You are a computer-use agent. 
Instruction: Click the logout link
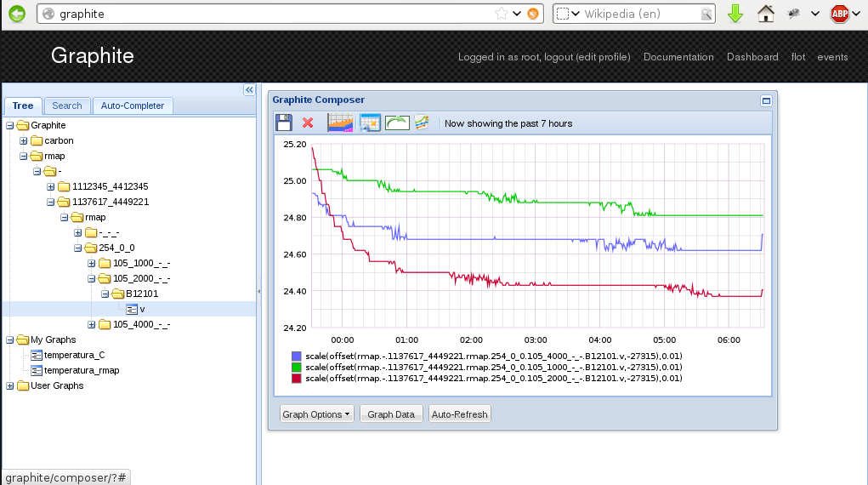[x=558, y=57]
